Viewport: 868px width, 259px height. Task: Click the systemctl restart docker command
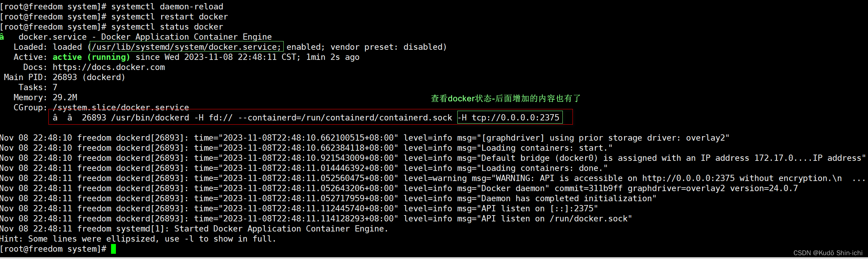169,17
